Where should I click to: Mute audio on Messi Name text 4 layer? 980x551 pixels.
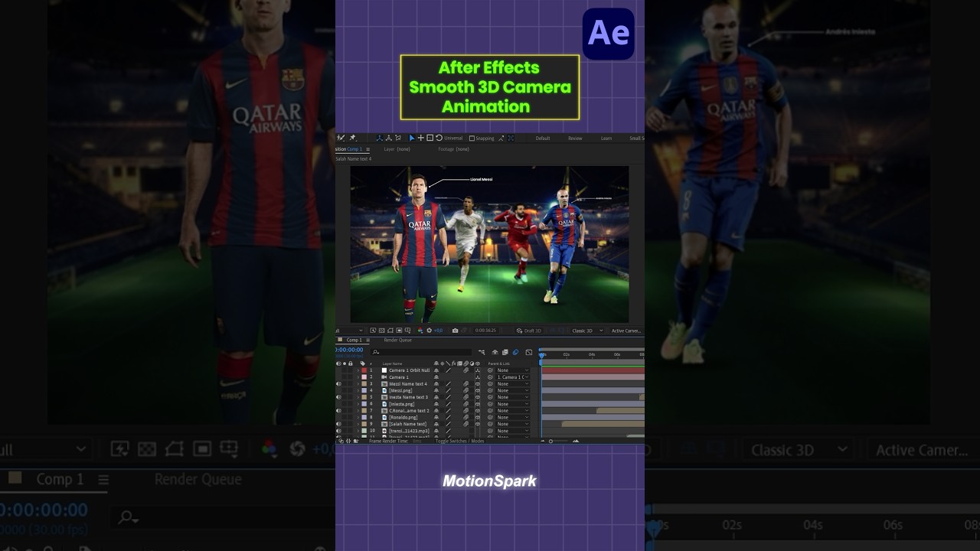[x=338, y=384]
